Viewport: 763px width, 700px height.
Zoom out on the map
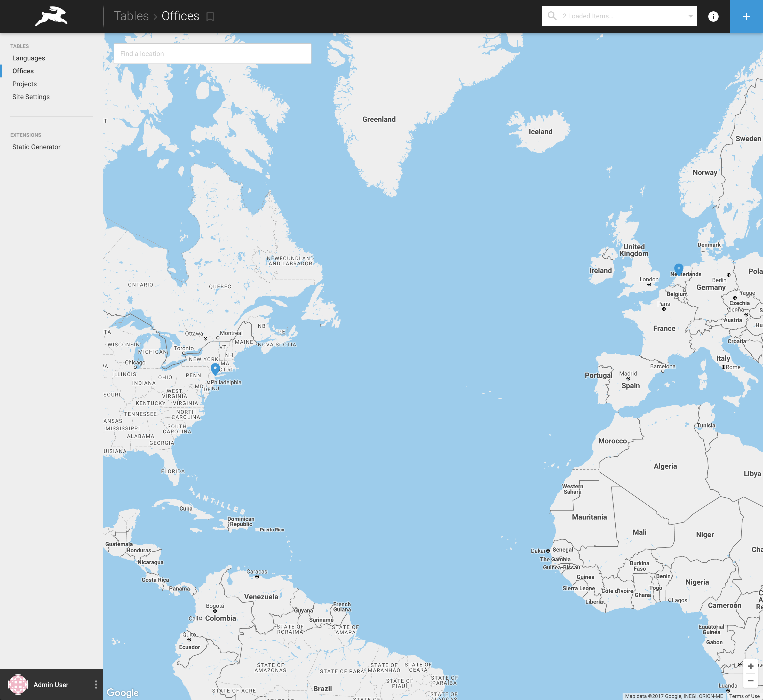(x=751, y=681)
